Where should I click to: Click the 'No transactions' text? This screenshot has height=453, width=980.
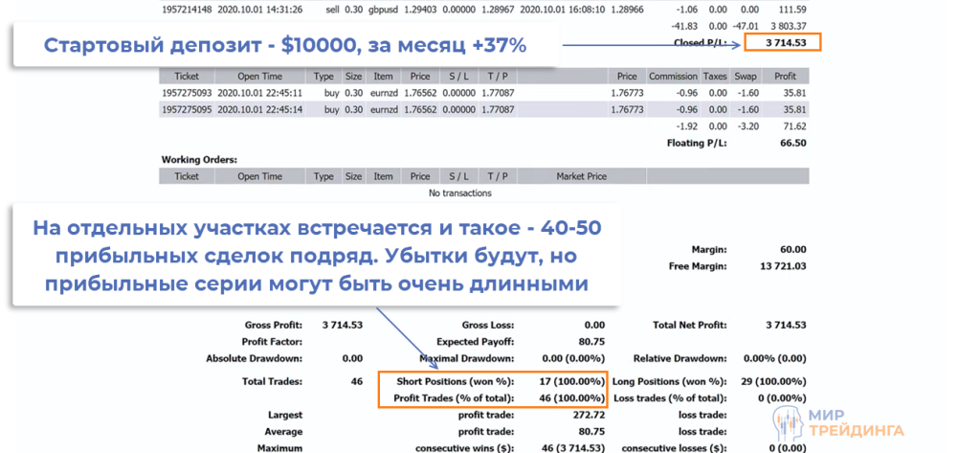tap(460, 193)
